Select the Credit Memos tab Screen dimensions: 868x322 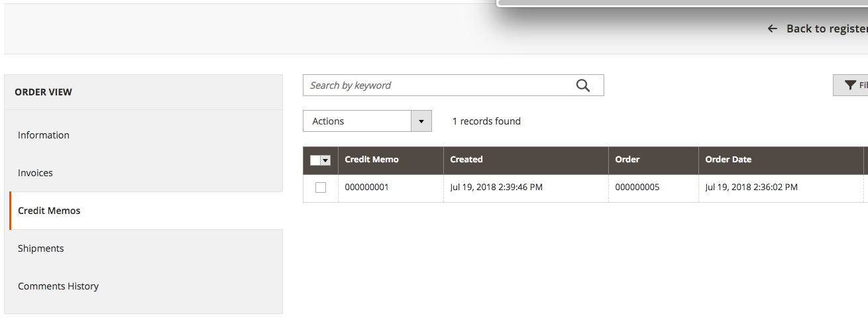49,211
